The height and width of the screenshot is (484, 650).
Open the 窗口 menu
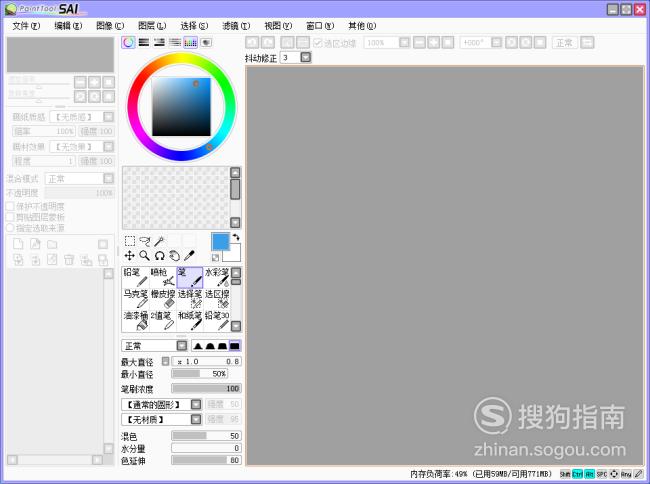(x=320, y=26)
